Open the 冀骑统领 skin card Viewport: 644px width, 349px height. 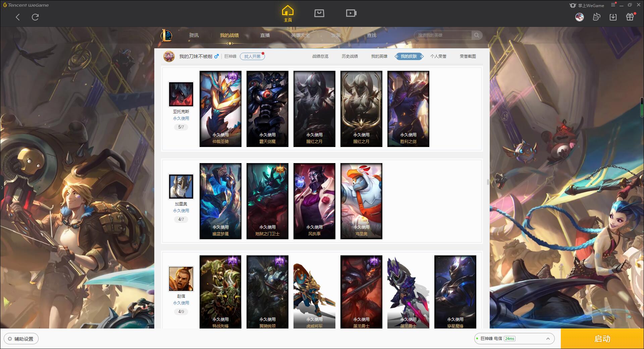tap(267, 292)
